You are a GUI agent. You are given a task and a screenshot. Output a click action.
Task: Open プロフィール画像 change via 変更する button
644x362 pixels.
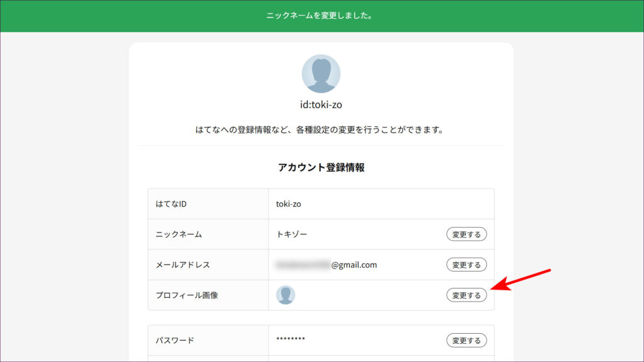[x=466, y=295]
